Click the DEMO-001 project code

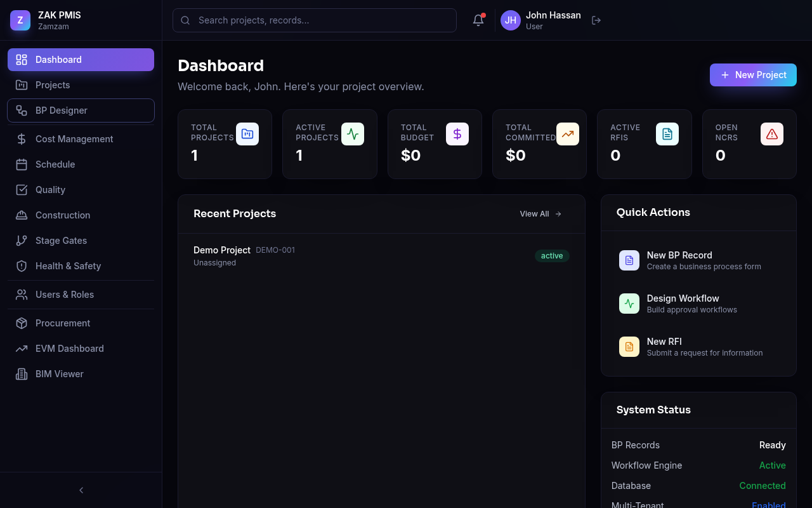[x=275, y=250]
